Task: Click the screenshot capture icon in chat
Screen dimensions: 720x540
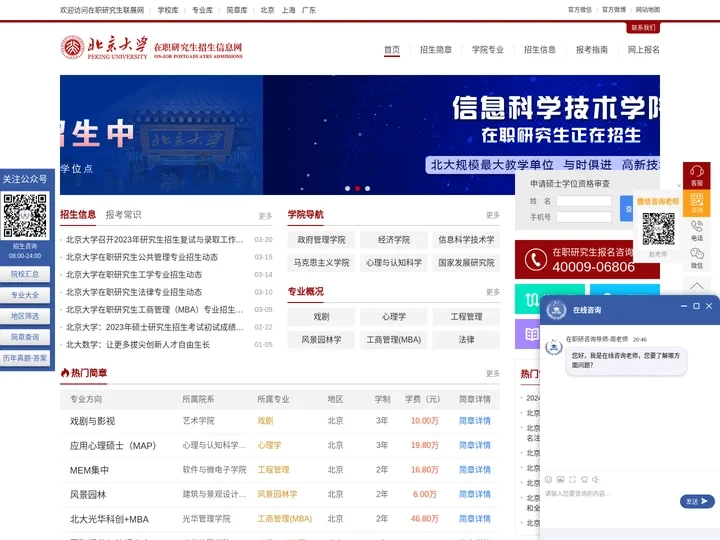Action: [x=572, y=479]
